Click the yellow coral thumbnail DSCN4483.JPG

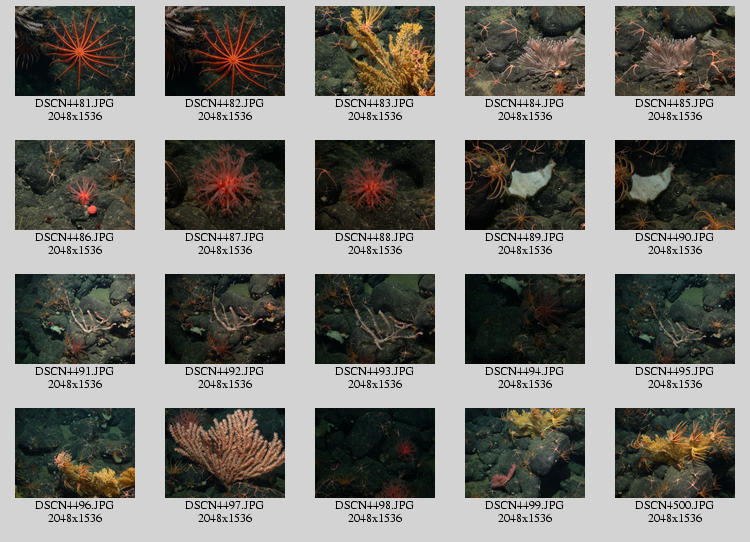375,51
